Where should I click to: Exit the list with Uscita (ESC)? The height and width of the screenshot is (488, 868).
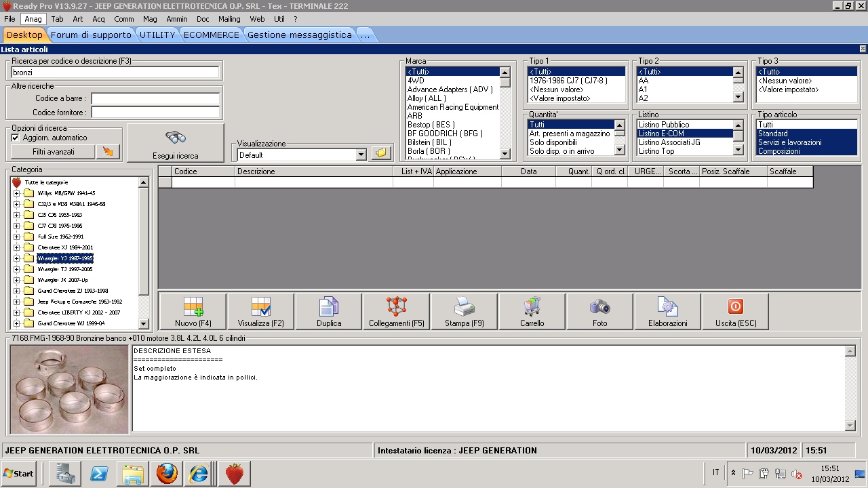pyautogui.click(x=736, y=312)
